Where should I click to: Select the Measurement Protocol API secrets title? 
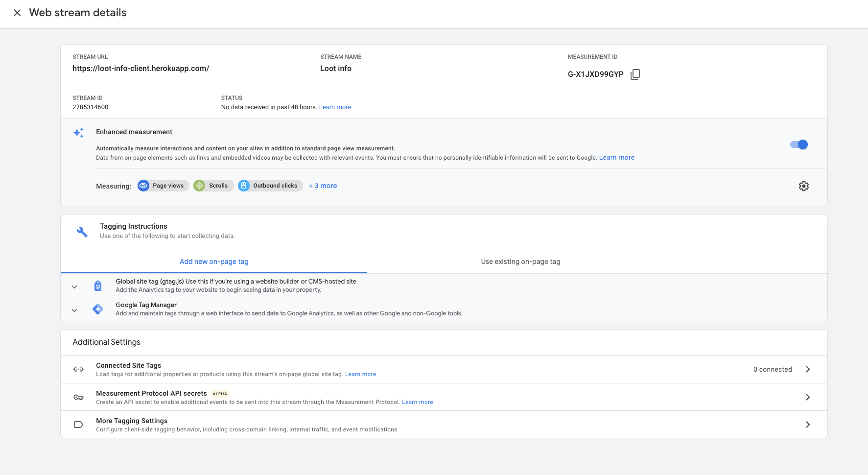click(x=151, y=393)
